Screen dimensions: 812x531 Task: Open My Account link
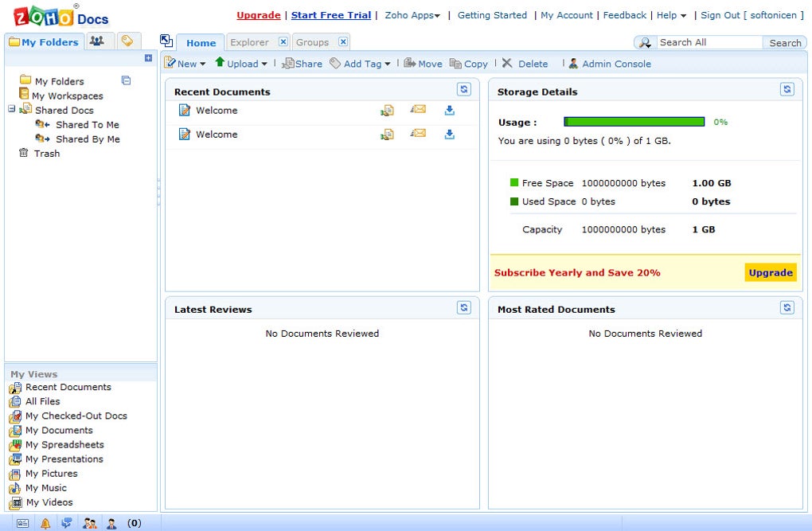coord(567,15)
